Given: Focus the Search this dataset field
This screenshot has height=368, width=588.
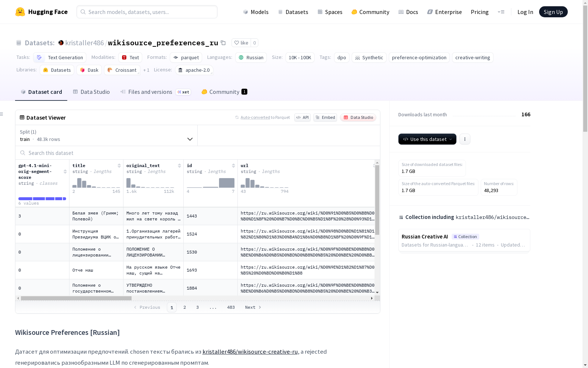Looking at the screenshot, I should (x=198, y=153).
